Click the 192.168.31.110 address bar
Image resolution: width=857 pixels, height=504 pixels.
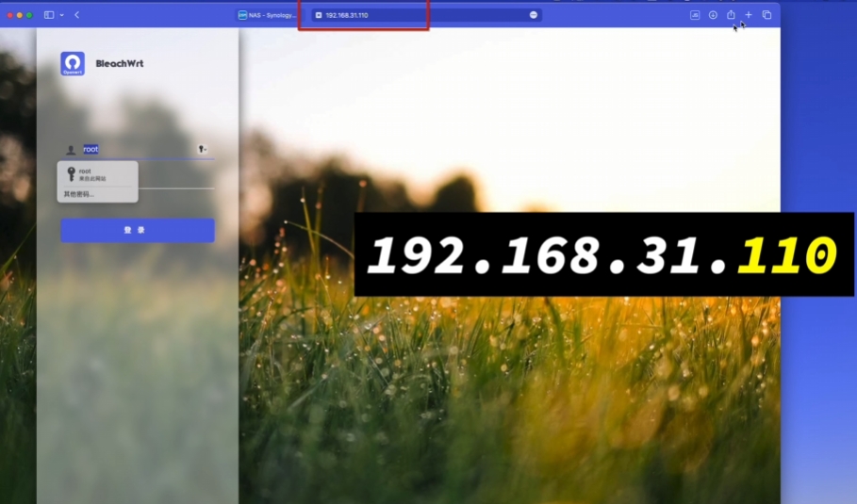424,15
